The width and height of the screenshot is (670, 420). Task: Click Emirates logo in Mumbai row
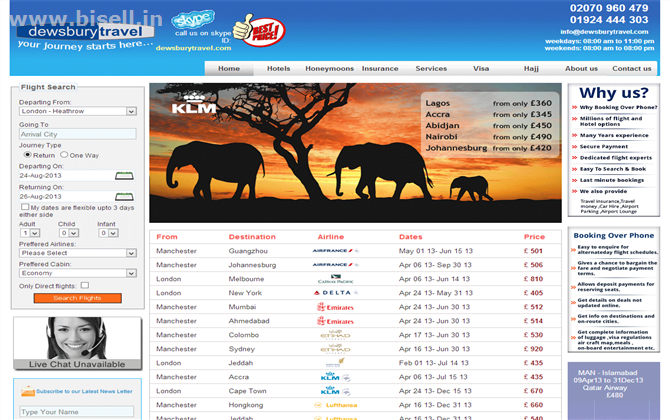pos(335,307)
